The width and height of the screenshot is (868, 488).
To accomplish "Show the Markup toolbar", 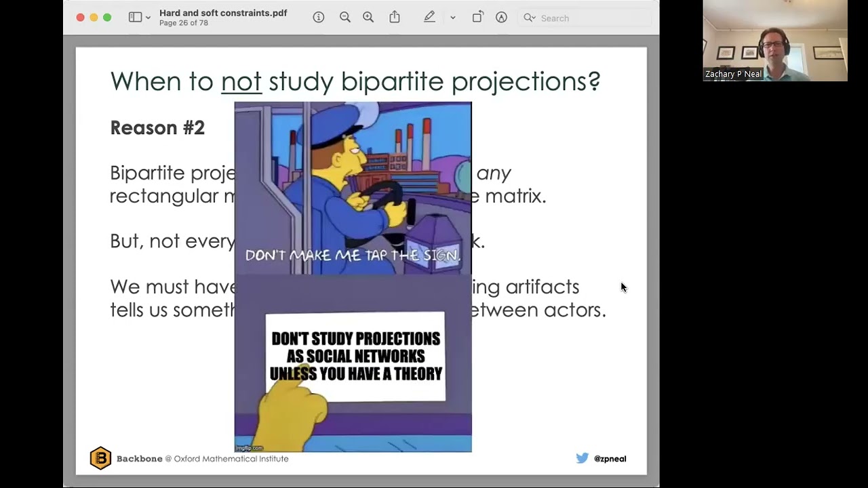I will (x=501, y=18).
